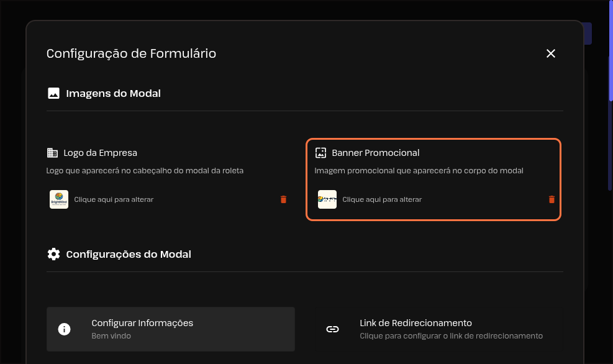
Task: Delete the company logo image
Action: (283, 199)
